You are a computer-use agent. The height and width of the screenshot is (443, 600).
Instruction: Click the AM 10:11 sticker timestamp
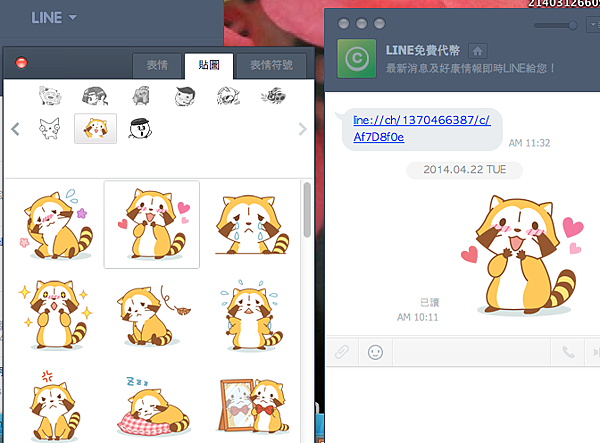[417, 317]
